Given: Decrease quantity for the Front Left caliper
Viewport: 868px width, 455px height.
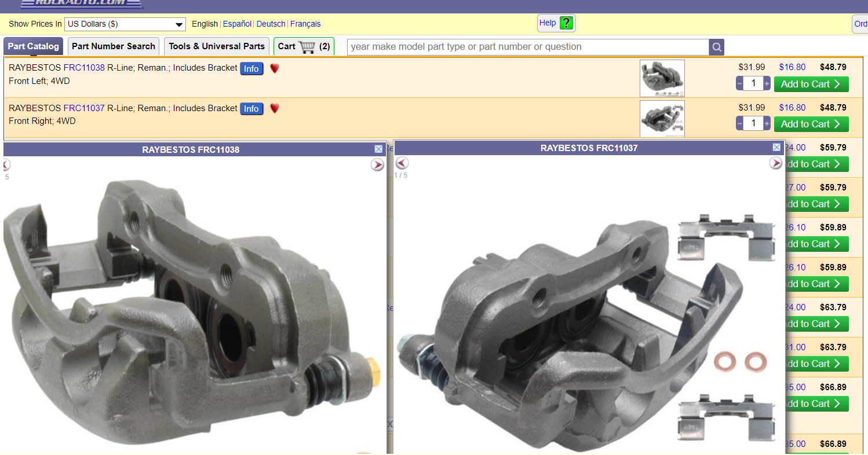Looking at the screenshot, I should pos(739,84).
